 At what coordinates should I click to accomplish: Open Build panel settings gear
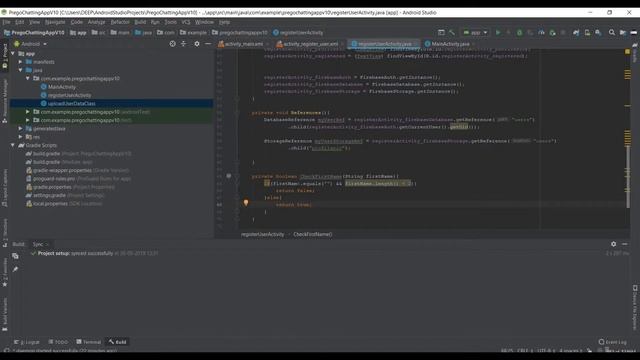point(613,244)
